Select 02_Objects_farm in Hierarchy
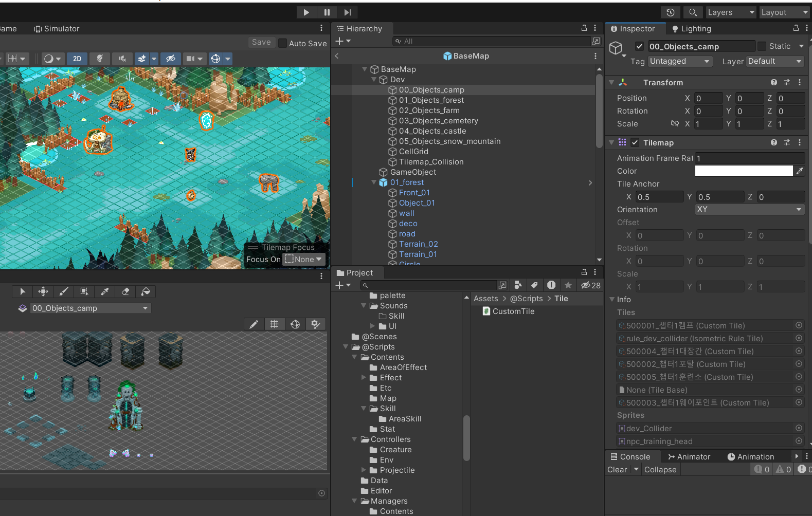 coord(429,110)
